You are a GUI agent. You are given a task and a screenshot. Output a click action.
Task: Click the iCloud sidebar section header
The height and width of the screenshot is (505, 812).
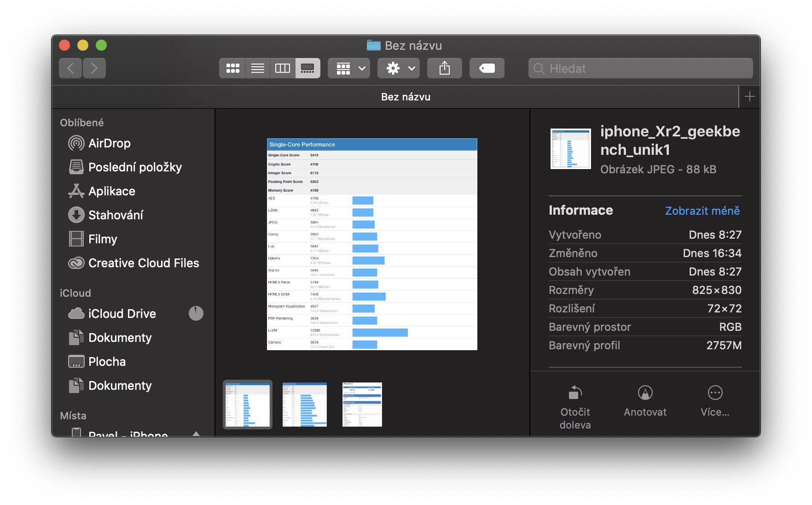(x=75, y=293)
